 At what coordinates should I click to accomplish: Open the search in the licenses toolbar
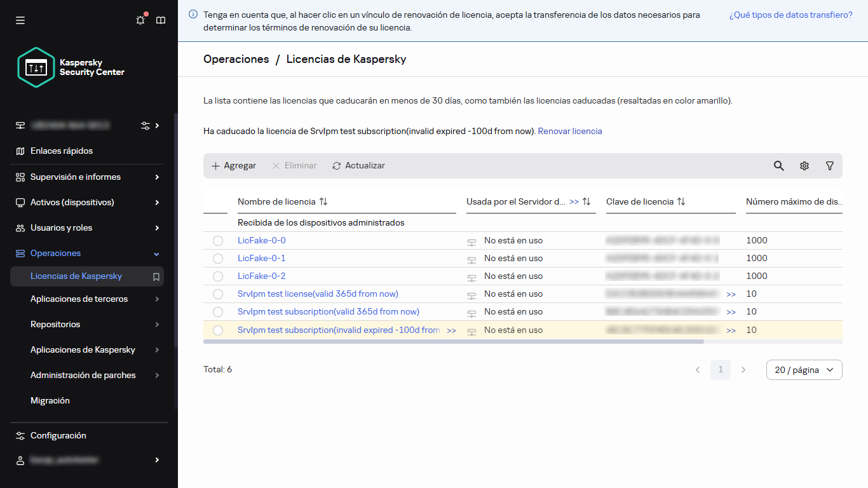pos(778,165)
